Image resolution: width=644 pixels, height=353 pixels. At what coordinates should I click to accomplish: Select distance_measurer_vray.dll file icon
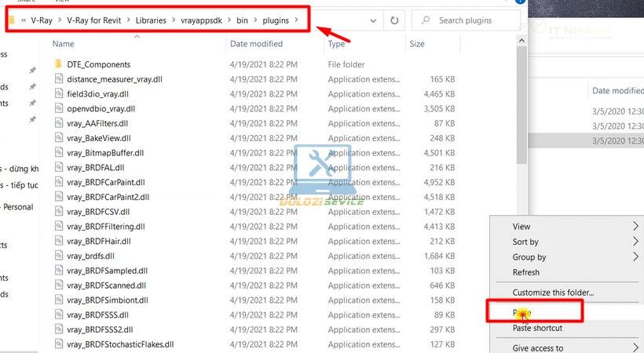coord(59,78)
